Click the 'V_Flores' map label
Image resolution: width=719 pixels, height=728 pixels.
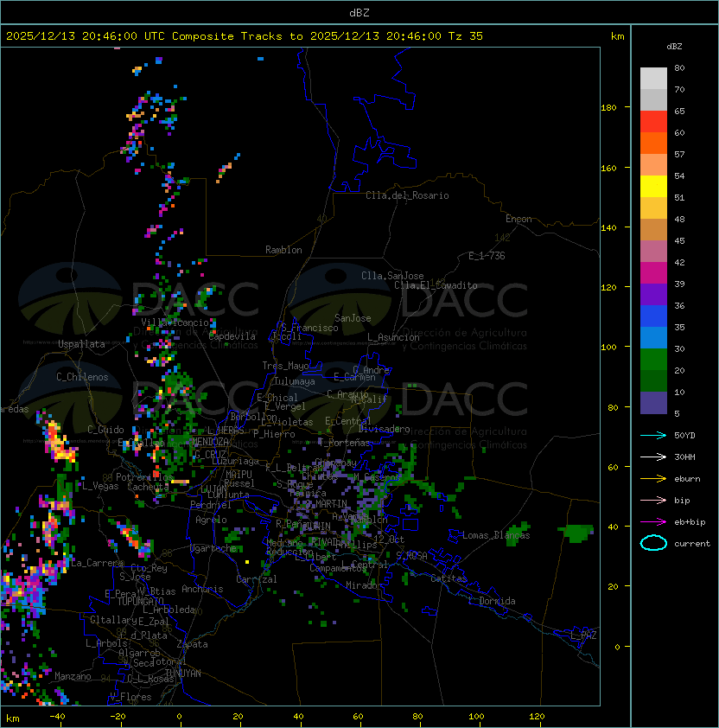[x=130, y=697]
